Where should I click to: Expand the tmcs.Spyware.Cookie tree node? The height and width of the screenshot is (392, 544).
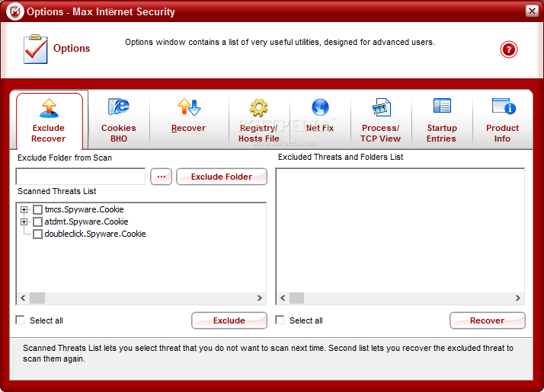click(24, 209)
